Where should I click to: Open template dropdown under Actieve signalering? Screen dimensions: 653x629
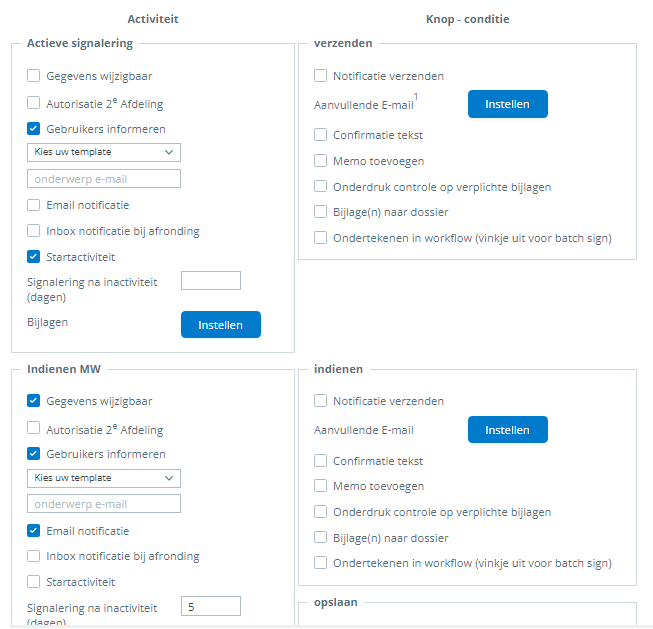[104, 152]
